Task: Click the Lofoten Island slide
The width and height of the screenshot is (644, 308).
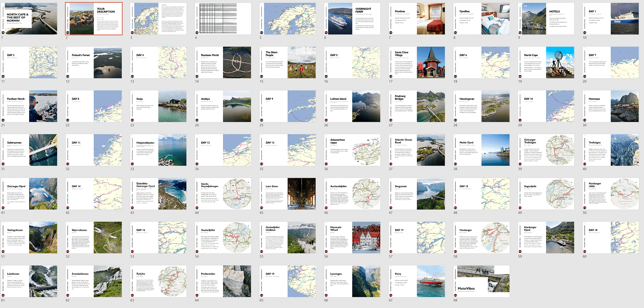Action: tap(352, 106)
